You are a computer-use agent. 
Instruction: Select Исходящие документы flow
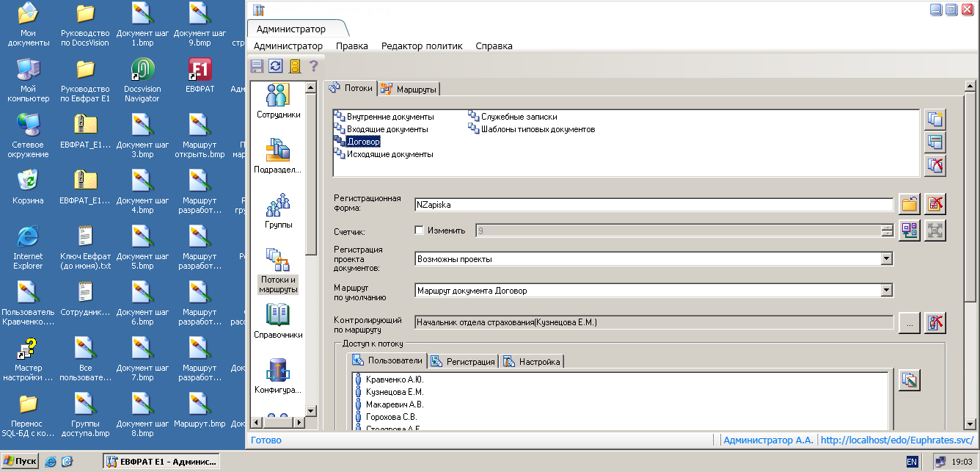point(384,154)
